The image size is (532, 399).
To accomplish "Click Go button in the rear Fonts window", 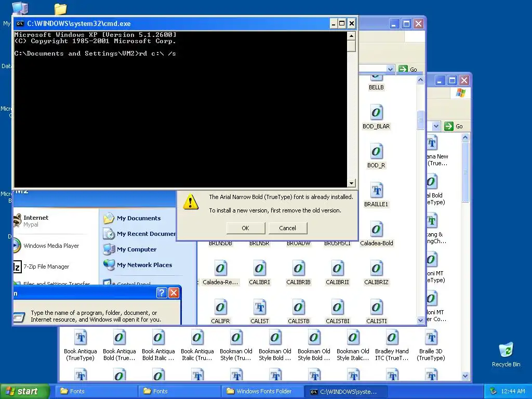I will 454,126.
